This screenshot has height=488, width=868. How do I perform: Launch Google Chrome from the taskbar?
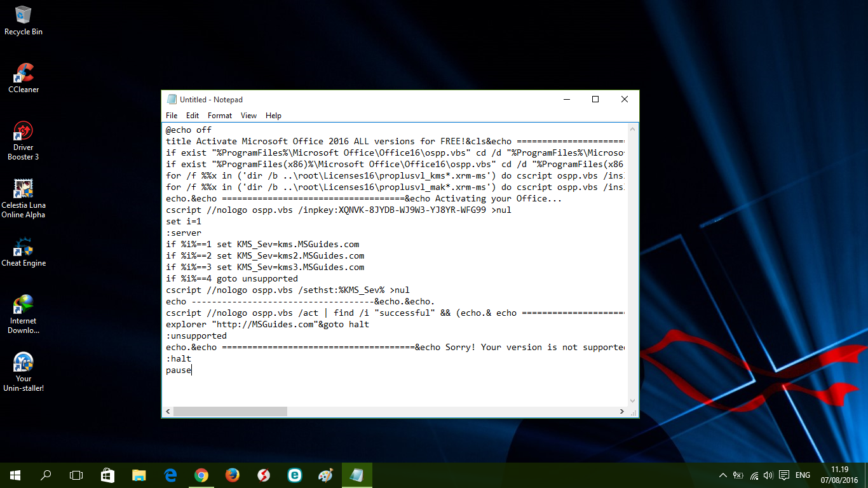tap(201, 475)
